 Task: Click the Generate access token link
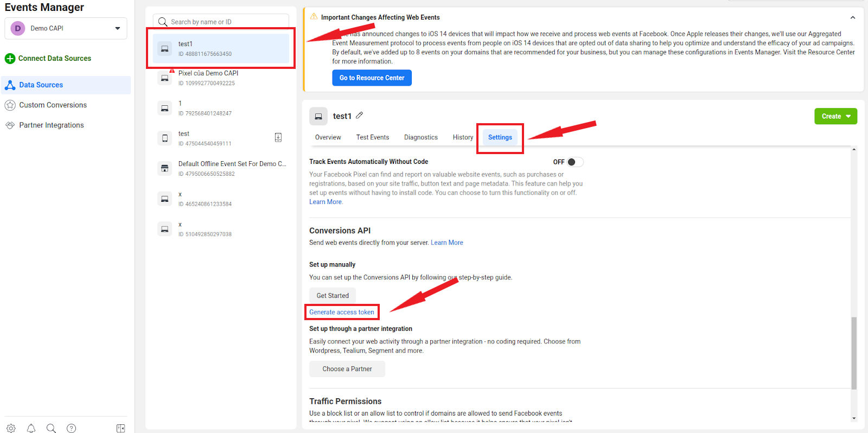point(342,312)
